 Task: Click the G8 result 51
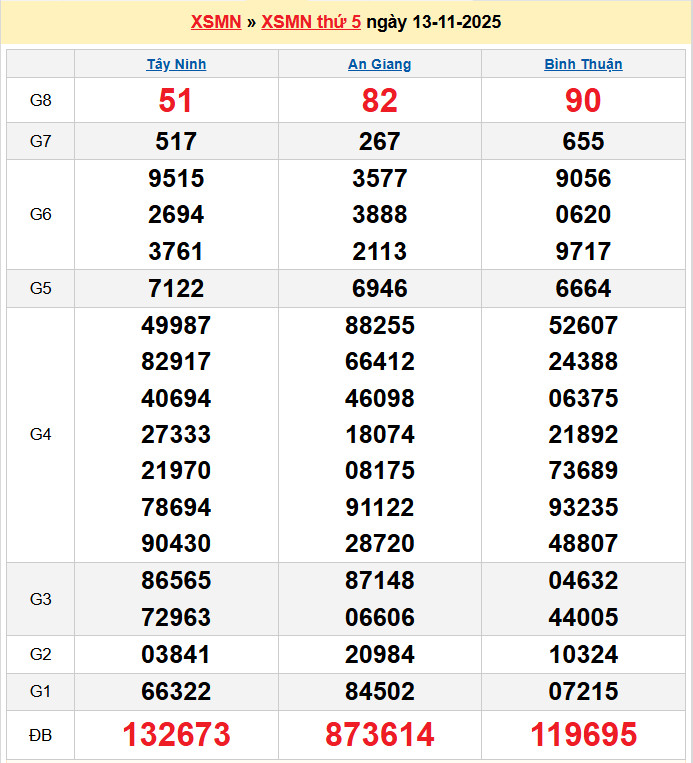coord(176,101)
